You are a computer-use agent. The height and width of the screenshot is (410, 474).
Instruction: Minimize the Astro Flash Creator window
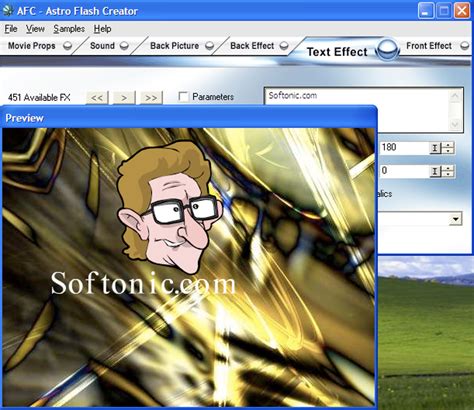426,11
